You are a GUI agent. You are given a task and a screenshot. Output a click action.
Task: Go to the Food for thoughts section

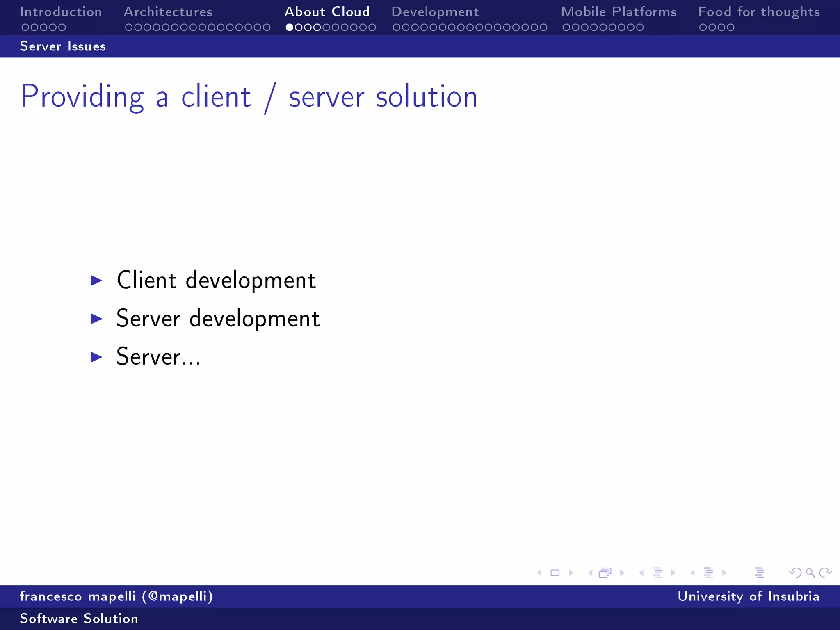pyautogui.click(x=759, y=12)
